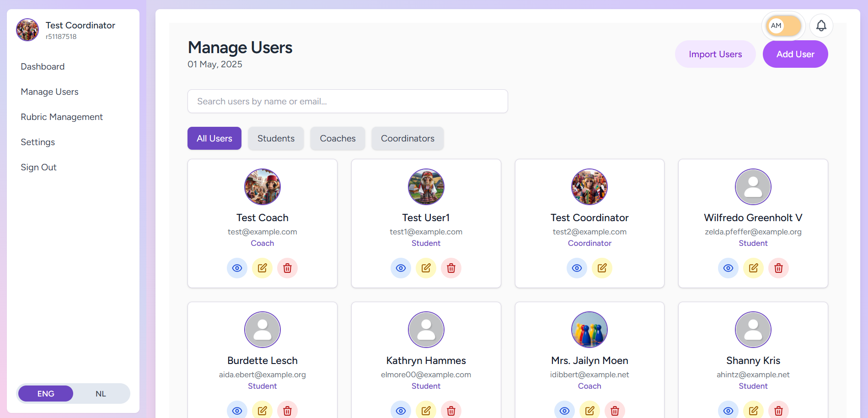868x418 pixels.
Task: Open the notifications bell
Action: 821,26
